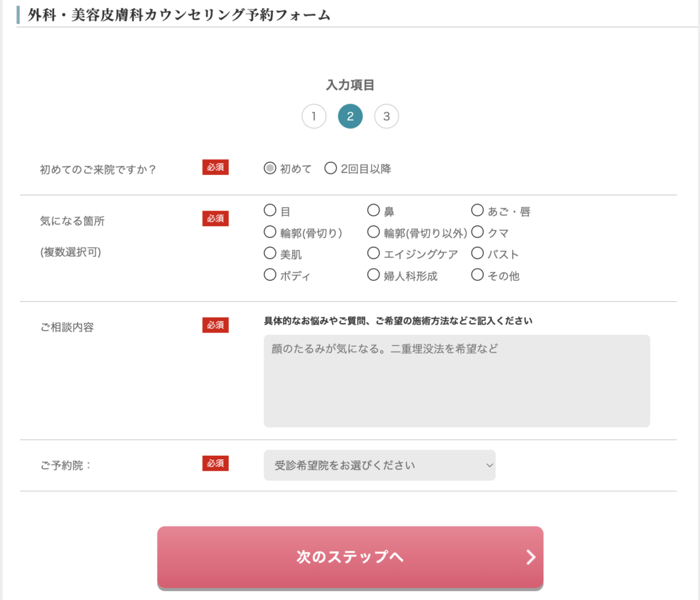This screenshot has height=600, width=700.
Task: Go to step 3 indicator
Action: click(x=386, y=116)
